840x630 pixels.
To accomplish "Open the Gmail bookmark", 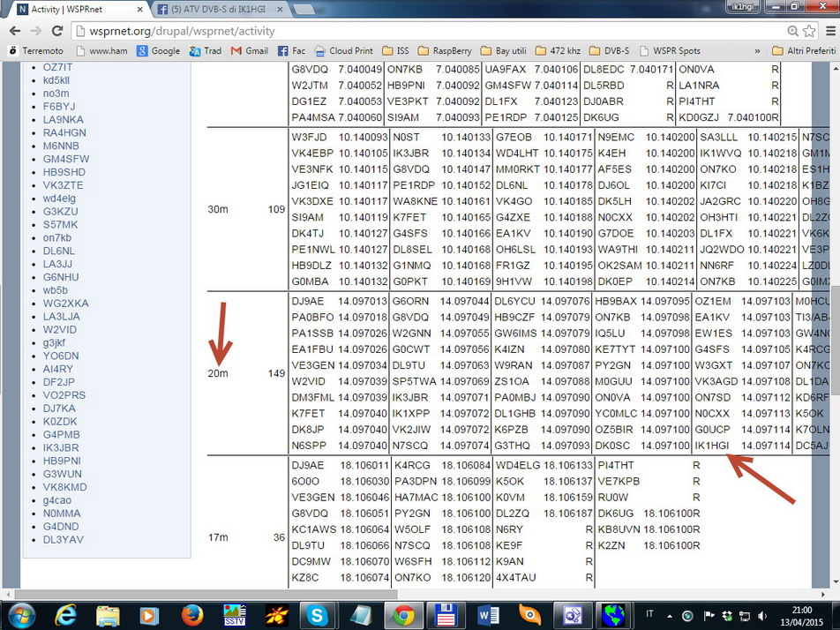I will pyautogui.click(x=250, y=51).
